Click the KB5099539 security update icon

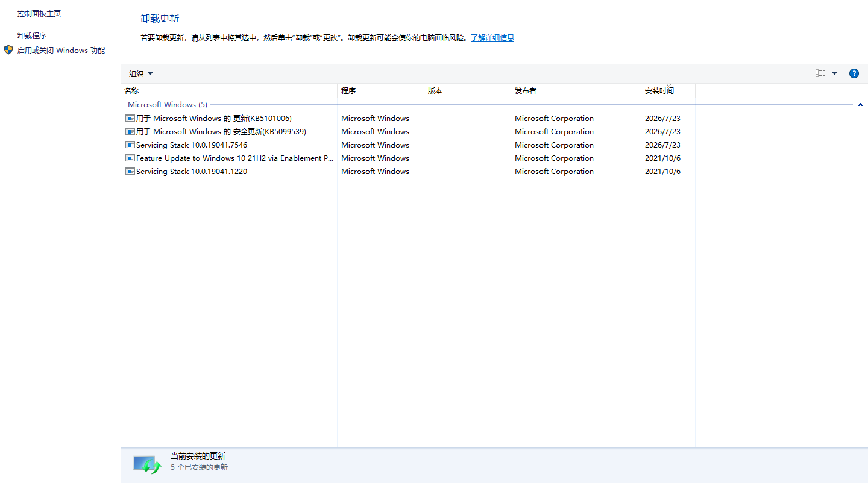(x=130, y=132)
